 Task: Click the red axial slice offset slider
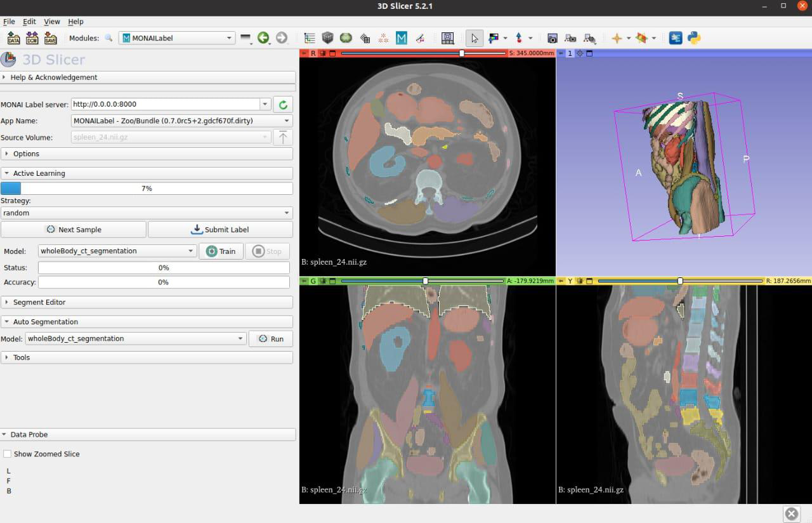pos(424,53)
